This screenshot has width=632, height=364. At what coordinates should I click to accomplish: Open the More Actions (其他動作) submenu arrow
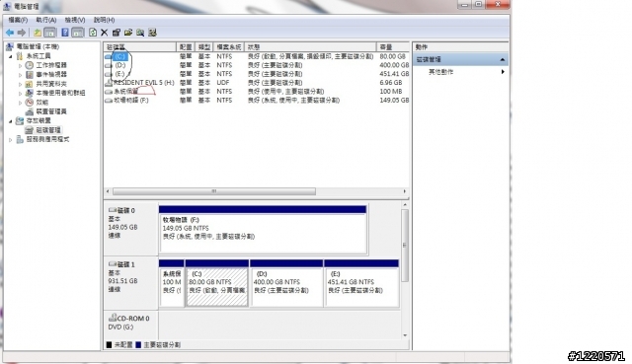[x=503, y=72]
